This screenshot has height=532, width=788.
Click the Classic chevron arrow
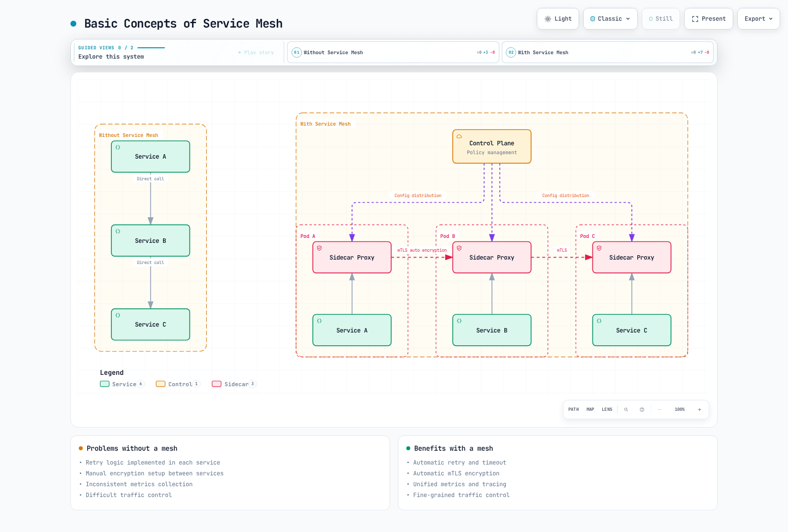(628, 19)
